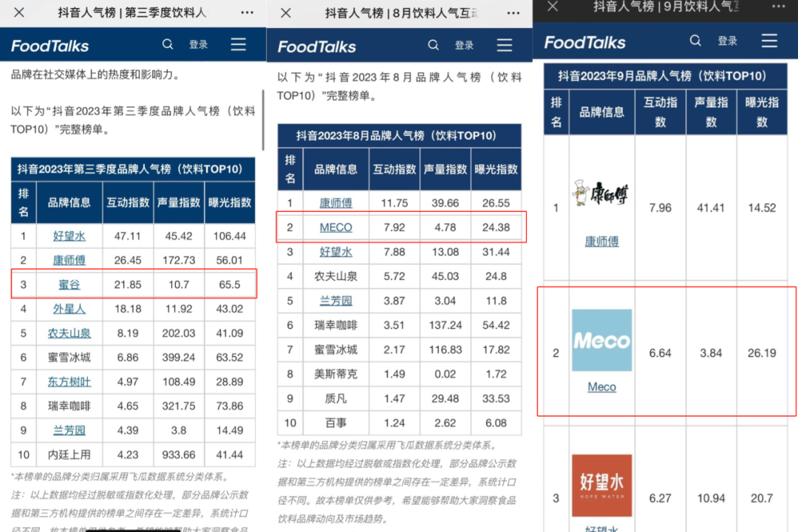Open search in the left panel header

coord(168,44)
